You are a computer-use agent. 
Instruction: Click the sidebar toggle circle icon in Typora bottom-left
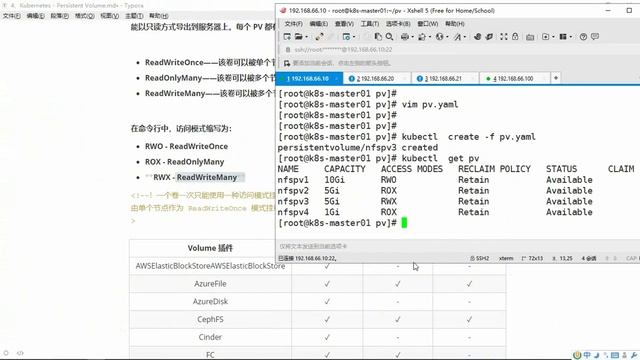tap(6, 353)
